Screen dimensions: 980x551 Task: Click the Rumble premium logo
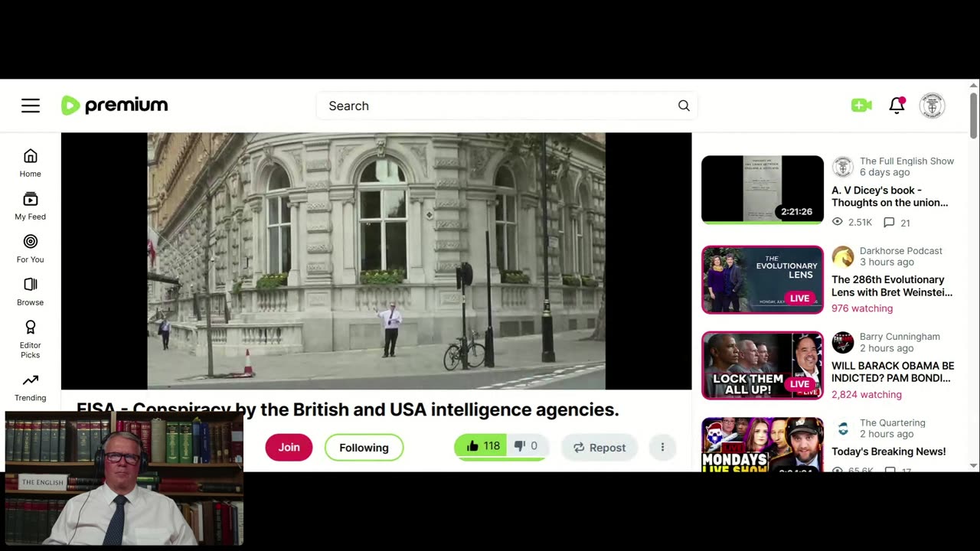point(115,106)
